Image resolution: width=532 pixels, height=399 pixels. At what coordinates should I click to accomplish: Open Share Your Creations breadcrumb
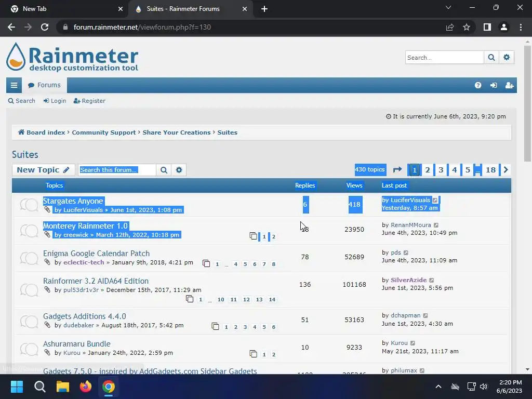177,132
